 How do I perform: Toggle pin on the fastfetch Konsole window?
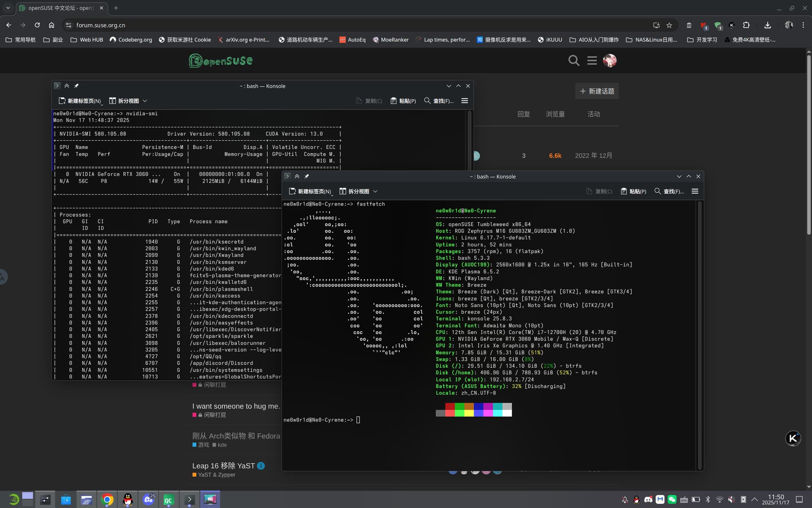(x=307, y=177)
